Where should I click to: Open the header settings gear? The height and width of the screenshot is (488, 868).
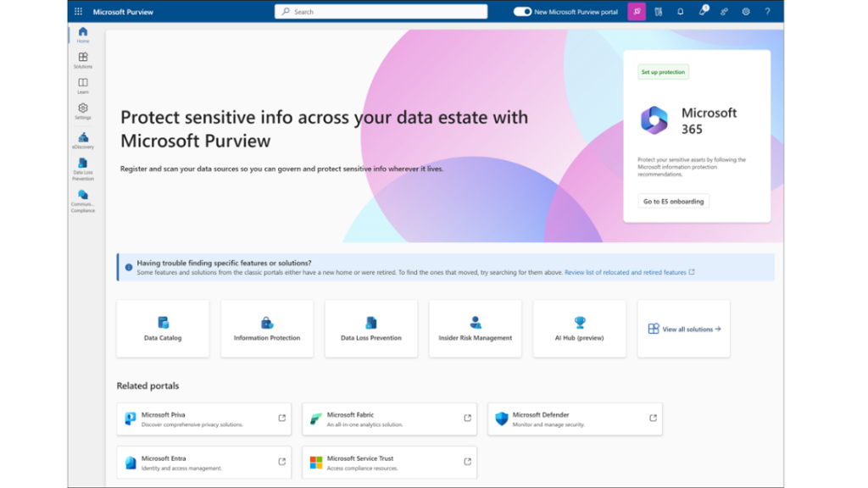tap(746, 12)
